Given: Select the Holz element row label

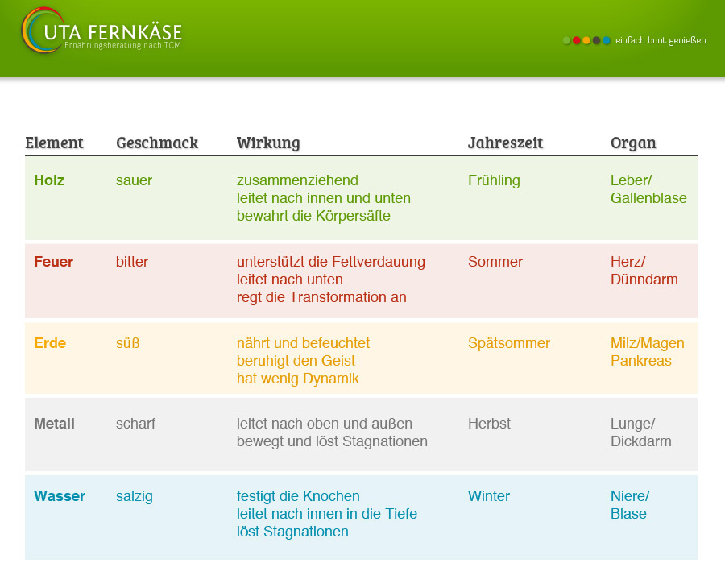Looking at the screenshot, I should point(49,180).
